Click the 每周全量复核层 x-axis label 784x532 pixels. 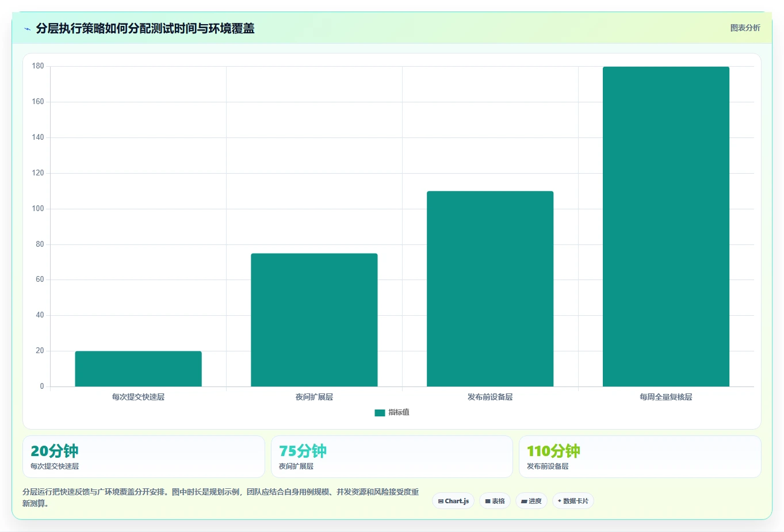click(x=666, y=397)
